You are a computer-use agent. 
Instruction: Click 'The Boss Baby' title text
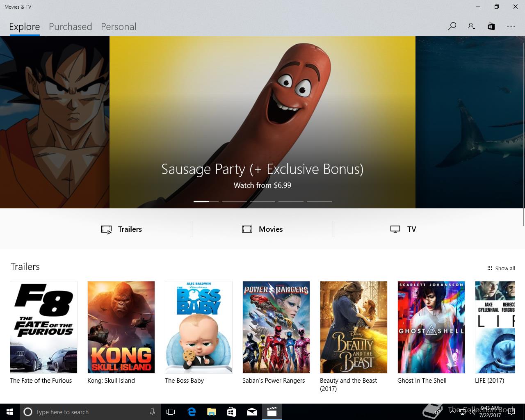tap(184, 381)
